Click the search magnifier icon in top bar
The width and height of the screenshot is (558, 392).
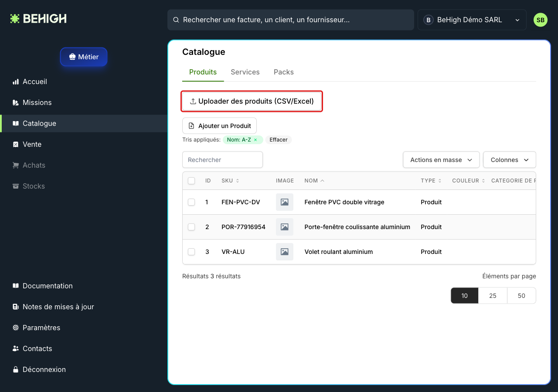click(176, 20)
